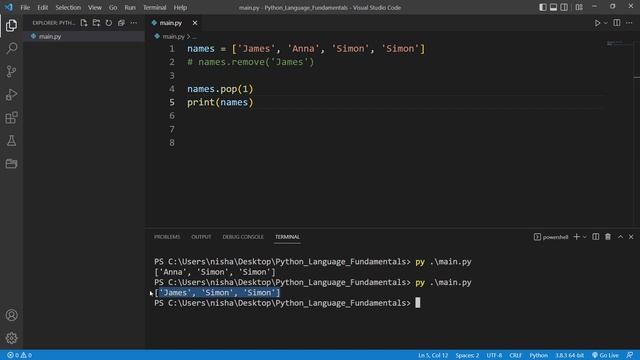
Task: Open the Source Control view
Action: click(x=11, y=71)
